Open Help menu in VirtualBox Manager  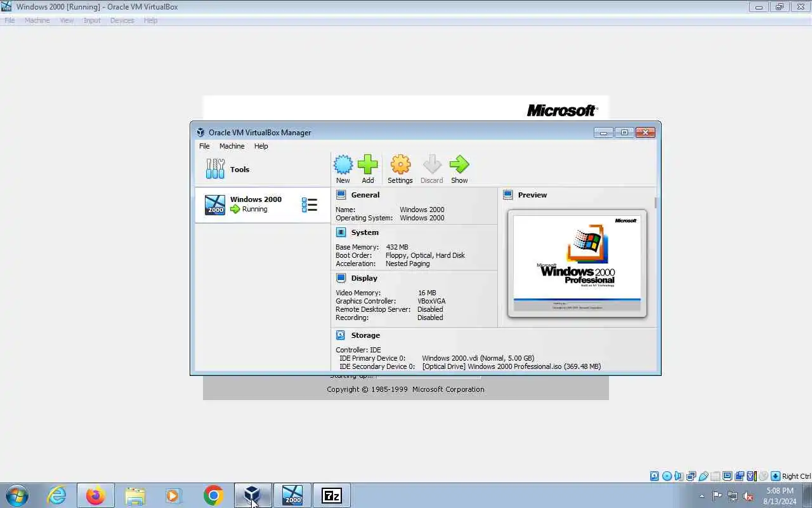pyautogui.click(x=261, y=146)
